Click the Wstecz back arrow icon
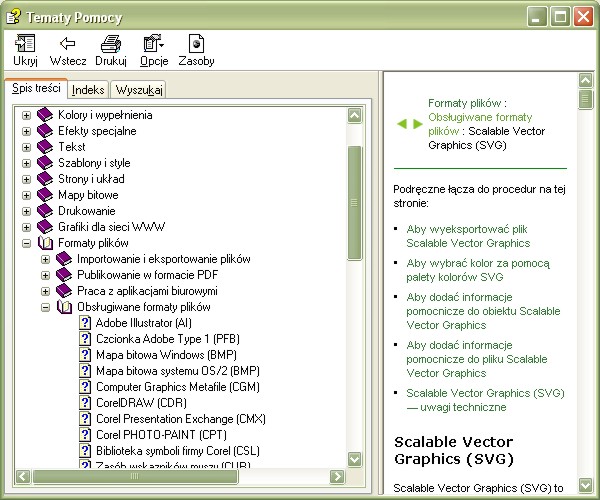 (x=68, y=44)
